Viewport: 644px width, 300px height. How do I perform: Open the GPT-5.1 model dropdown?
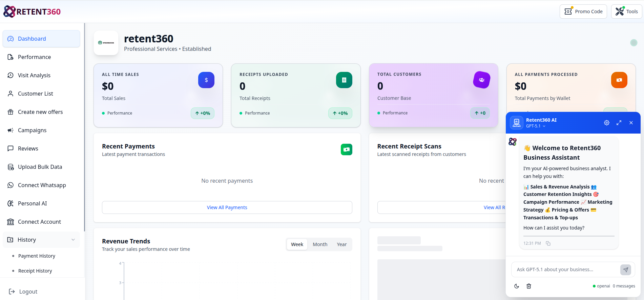(536, 126)
